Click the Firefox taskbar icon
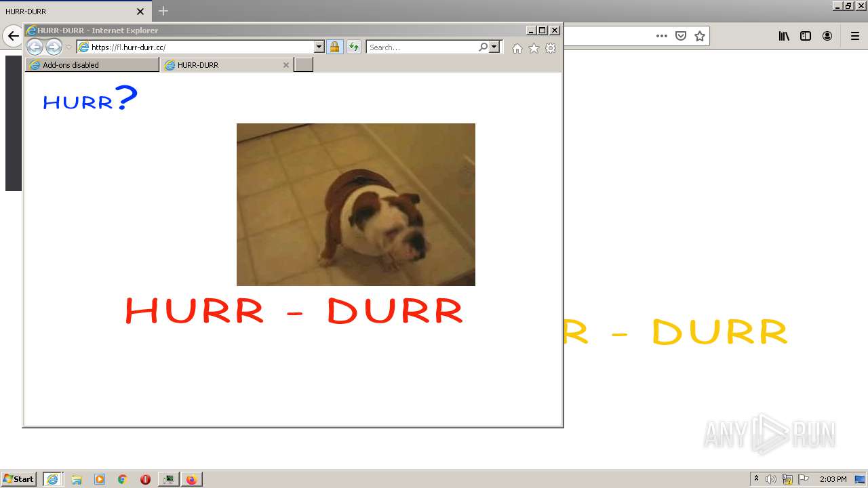868x488 pixels. click(x=192, y=479)
